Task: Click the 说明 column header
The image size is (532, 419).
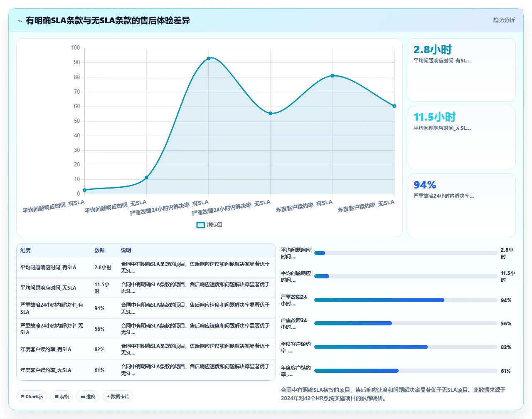Action: point(126,250)
